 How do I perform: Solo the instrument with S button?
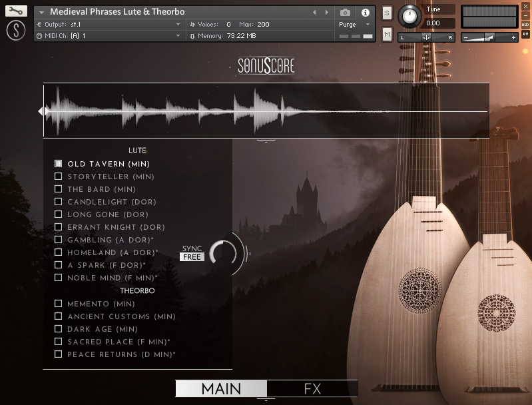[387, 13]
